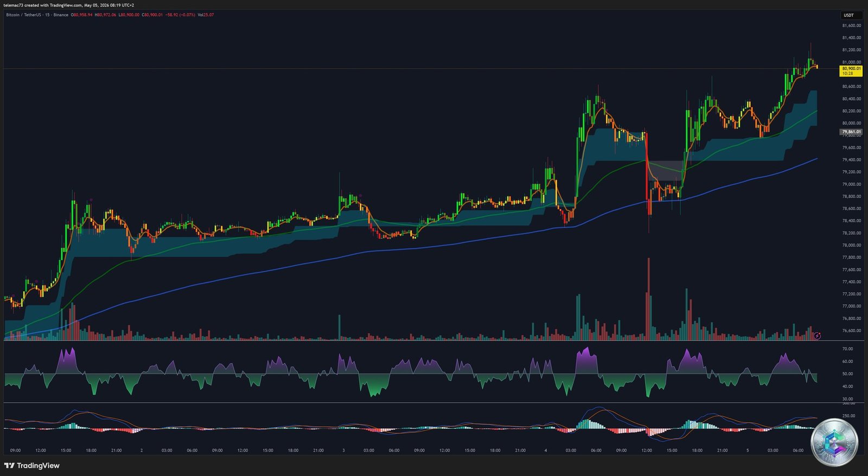
Task: Click the low value L80,900.00
Action: click(129, 15)
